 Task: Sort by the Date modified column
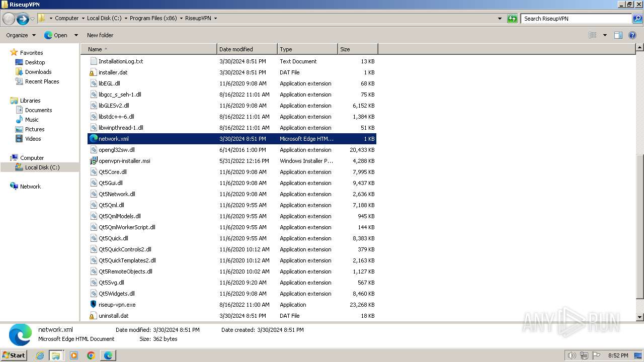coord(247,49)
